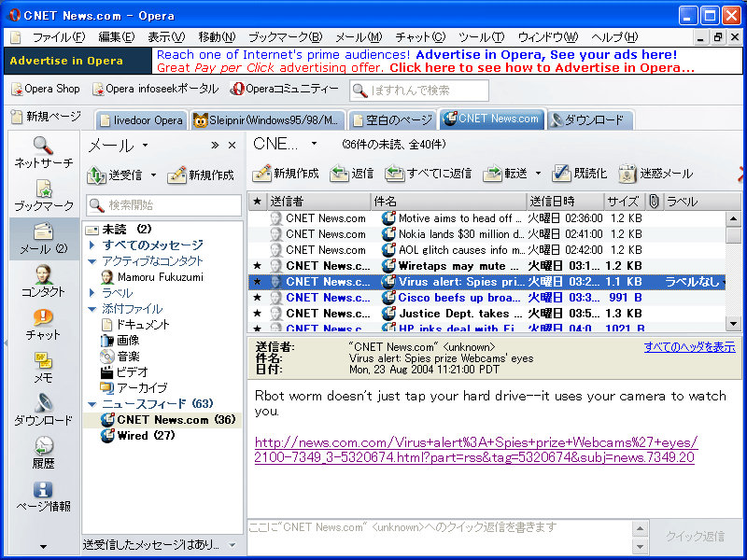Switch to the livedoor Opera tab
This screenshot has width=747, height=560.
pos(142,120)
